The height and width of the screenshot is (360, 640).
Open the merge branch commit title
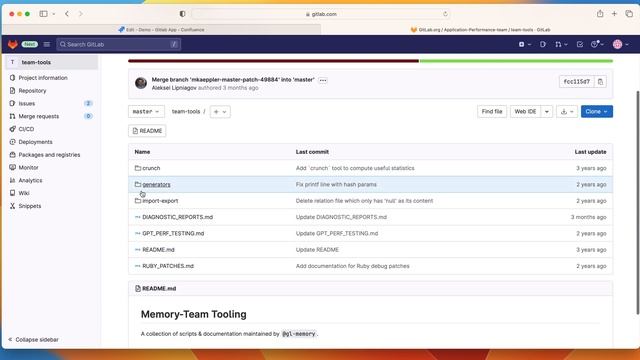coord(233,80)
